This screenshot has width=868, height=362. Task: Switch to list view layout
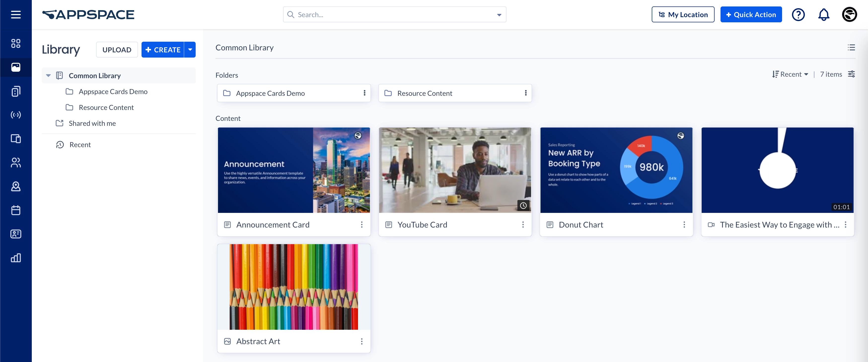click(851, 47)
